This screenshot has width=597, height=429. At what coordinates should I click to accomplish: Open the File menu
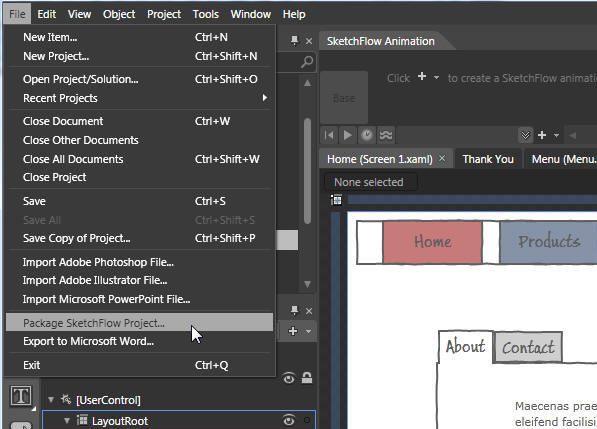tap(18, 14)
